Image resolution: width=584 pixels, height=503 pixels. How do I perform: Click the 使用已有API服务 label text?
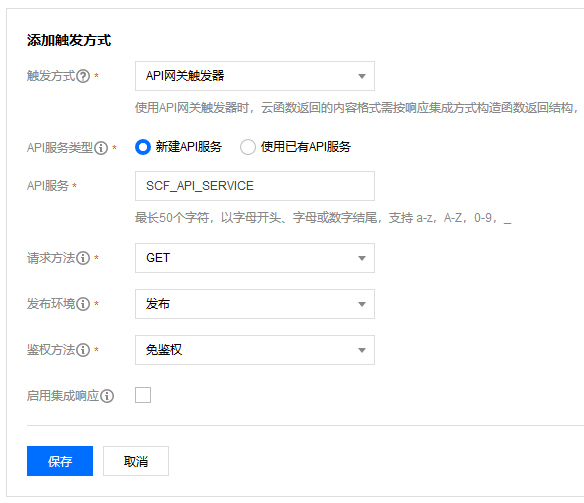pos(306,147)
